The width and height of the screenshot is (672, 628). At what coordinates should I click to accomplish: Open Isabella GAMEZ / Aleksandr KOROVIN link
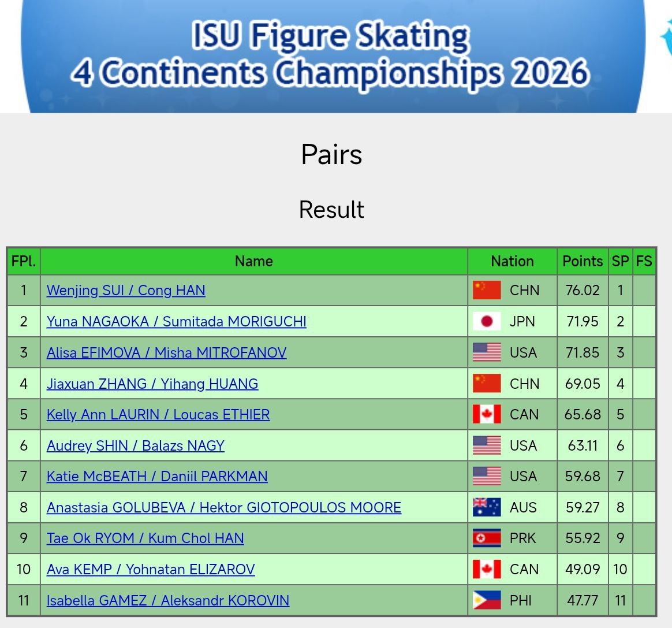pyautogui.click(x=168, y=600)
